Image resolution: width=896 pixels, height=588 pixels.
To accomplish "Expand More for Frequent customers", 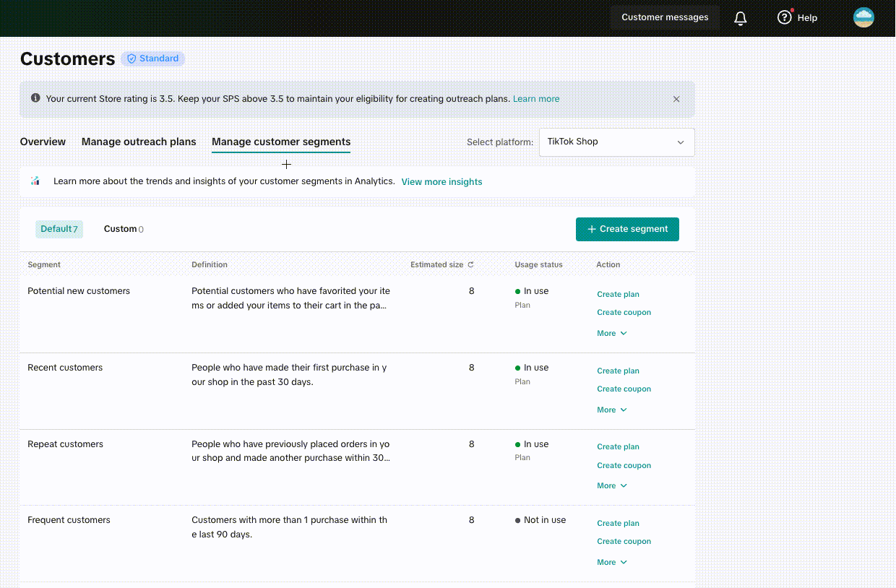I will 611,563.
